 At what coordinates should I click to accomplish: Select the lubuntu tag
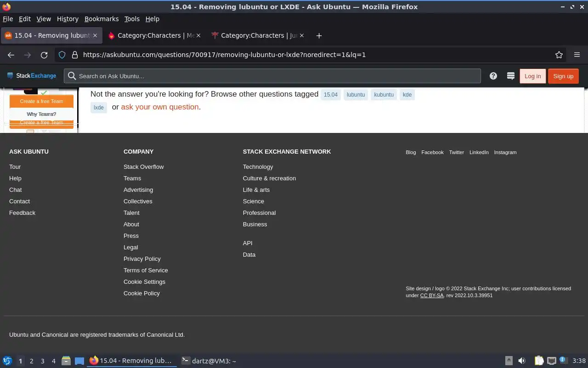pyautogui.click(x=356, y=95)
